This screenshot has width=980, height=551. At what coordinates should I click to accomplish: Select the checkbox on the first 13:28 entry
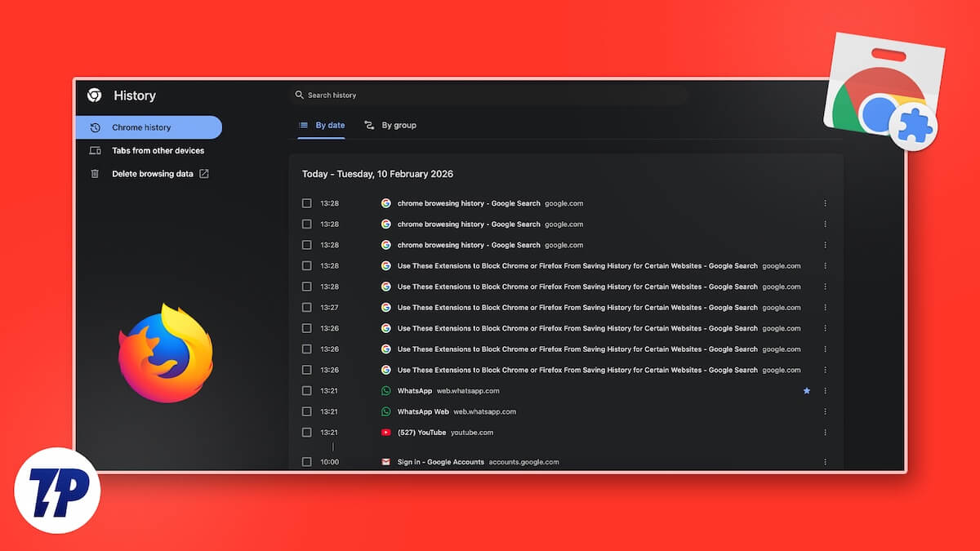click(307, 202)
